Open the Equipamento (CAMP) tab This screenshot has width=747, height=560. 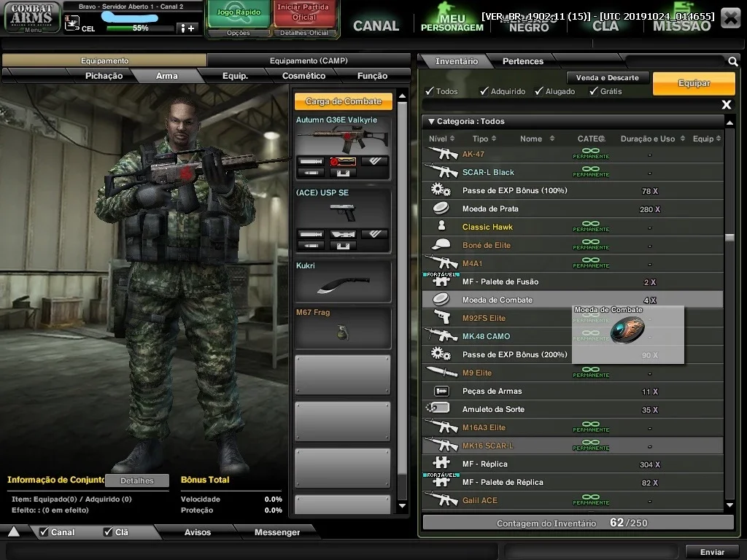309,61
